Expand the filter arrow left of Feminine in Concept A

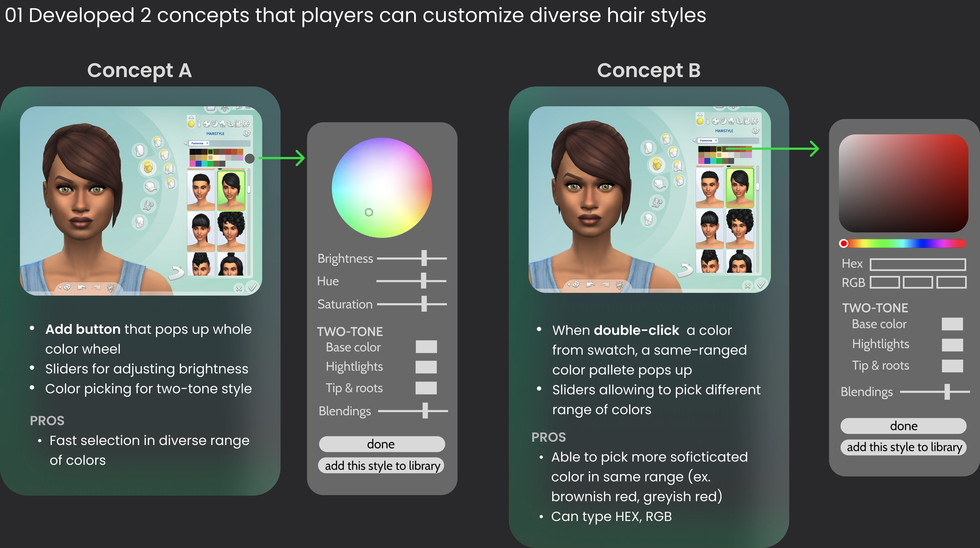click(x=185, y=143)
